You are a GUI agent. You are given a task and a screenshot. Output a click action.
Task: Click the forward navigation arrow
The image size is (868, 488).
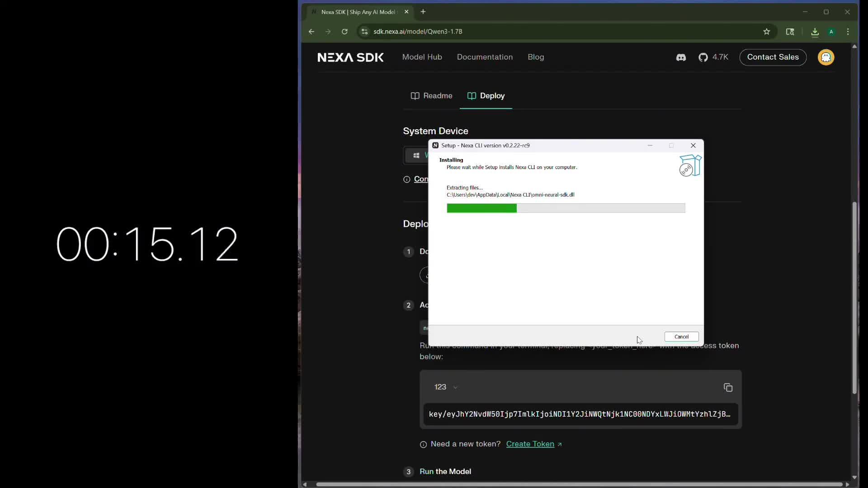click(x=328, y=32)
